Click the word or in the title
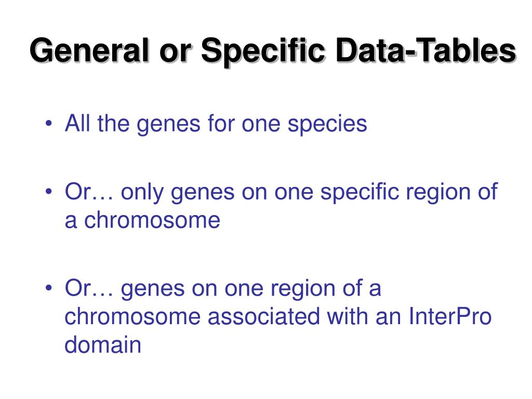Image resolution: width=532 pixels, height=399 pixels. [175, 54]
